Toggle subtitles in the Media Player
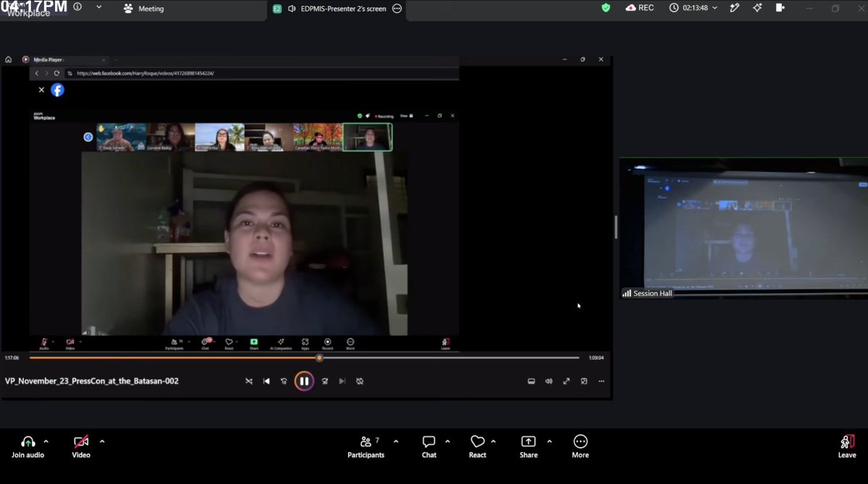The width and height of the screenshot is (868, 484). [x=531, y=381]
